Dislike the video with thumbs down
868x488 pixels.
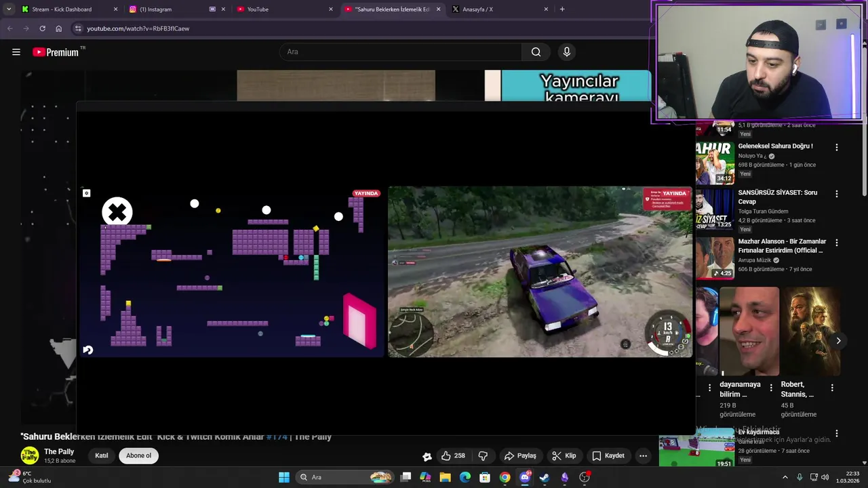(x=483, y=455)
